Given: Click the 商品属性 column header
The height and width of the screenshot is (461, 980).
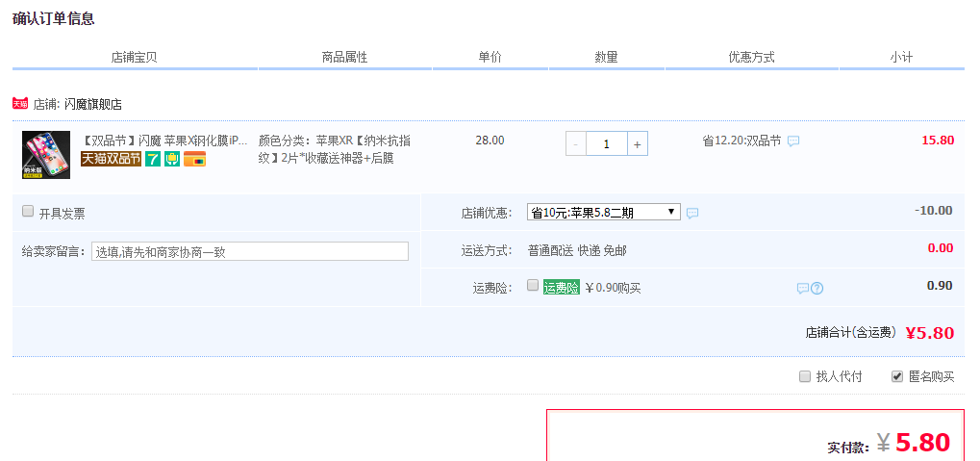Looking at the screenshot, I should point(344,58).
